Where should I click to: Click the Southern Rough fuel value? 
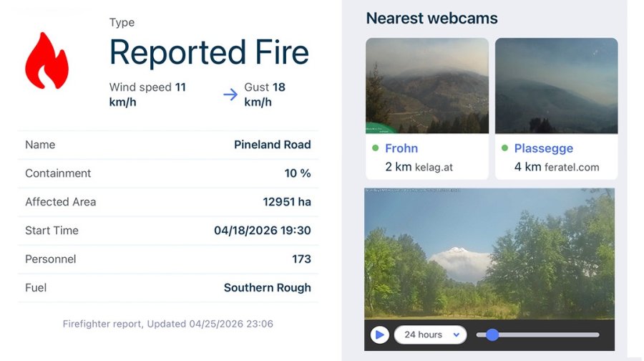point(267,288)
